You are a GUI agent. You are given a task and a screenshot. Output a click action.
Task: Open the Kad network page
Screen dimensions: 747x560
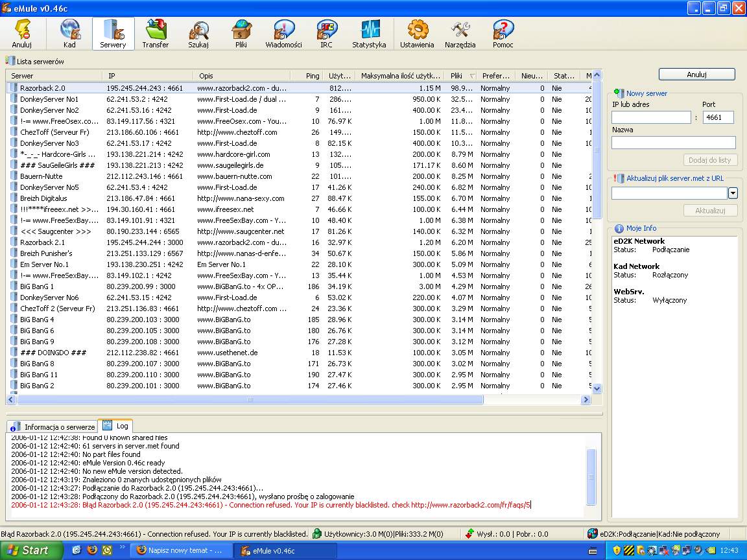pos(69,33)
